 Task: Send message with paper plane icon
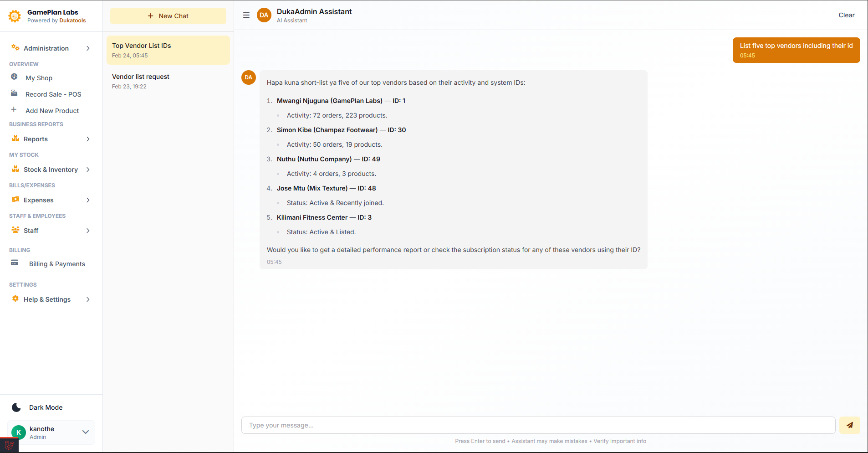(x=849, y=425)
